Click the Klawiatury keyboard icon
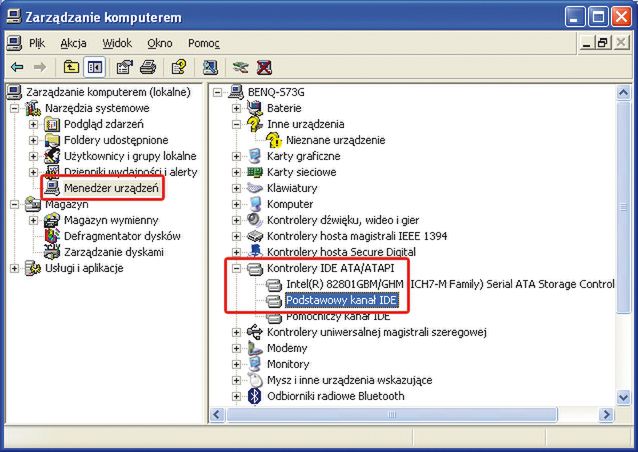 pyautogui.click(x=255, y=188)
